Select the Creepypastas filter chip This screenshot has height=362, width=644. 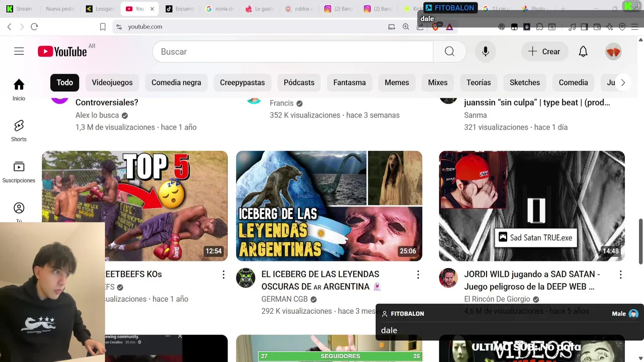(x=242, y=82)
